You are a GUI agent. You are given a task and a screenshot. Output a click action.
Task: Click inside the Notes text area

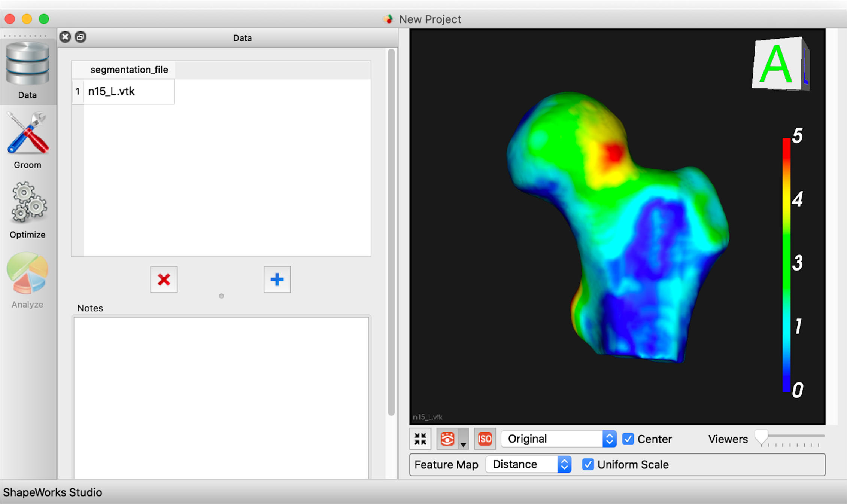tap(221, 397)
